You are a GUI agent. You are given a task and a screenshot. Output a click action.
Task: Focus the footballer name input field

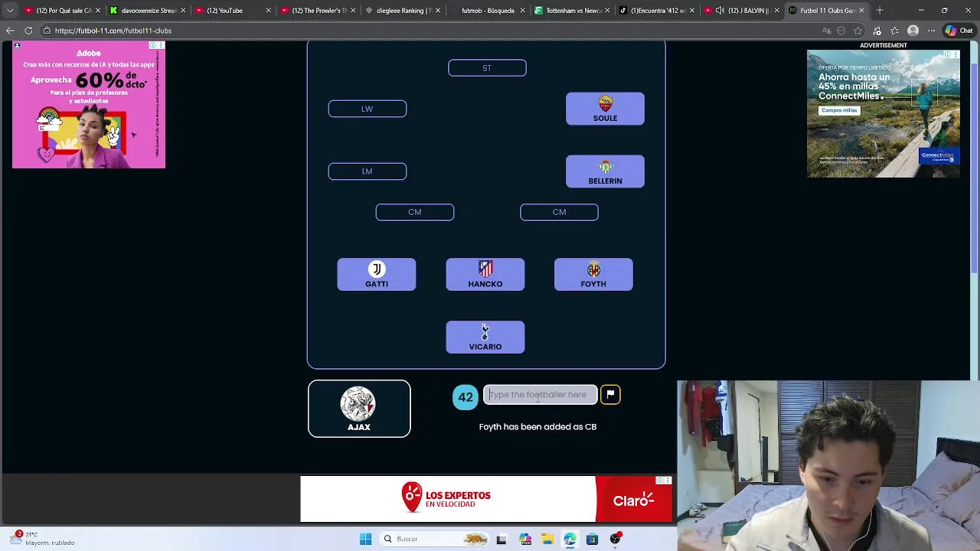(540, 395)
